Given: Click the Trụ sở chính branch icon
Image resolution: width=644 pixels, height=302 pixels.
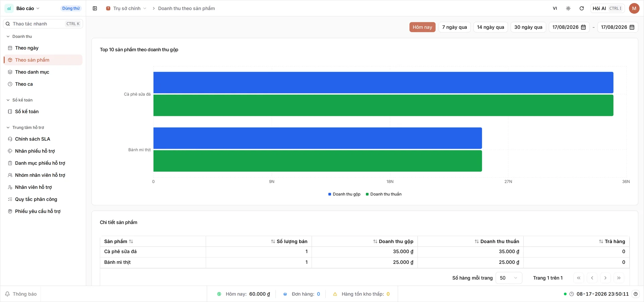Looking at the screenshot, I should pyautogui.click(x=108, y=8).
